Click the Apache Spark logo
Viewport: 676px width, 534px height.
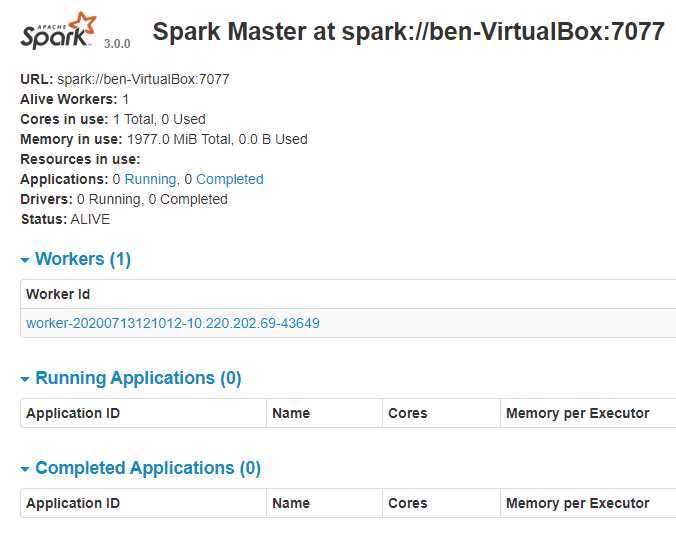tap(58, 31)
